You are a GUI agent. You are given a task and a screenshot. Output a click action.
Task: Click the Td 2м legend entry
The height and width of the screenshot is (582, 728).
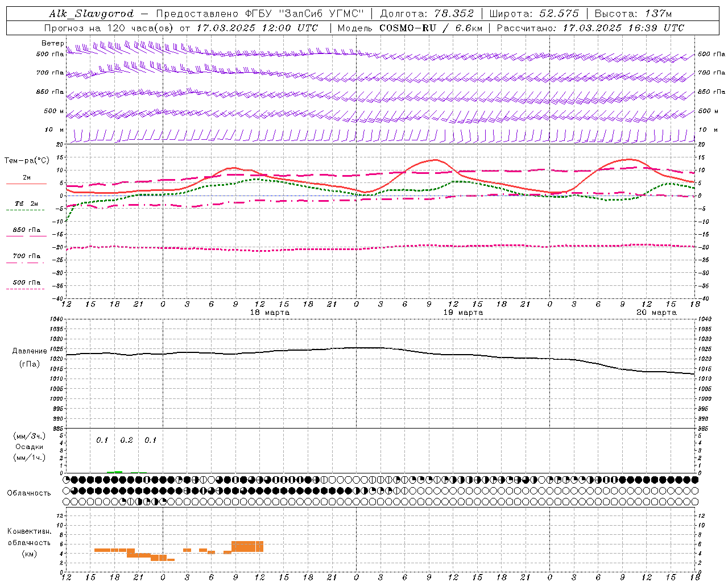(x=26, y=203)
